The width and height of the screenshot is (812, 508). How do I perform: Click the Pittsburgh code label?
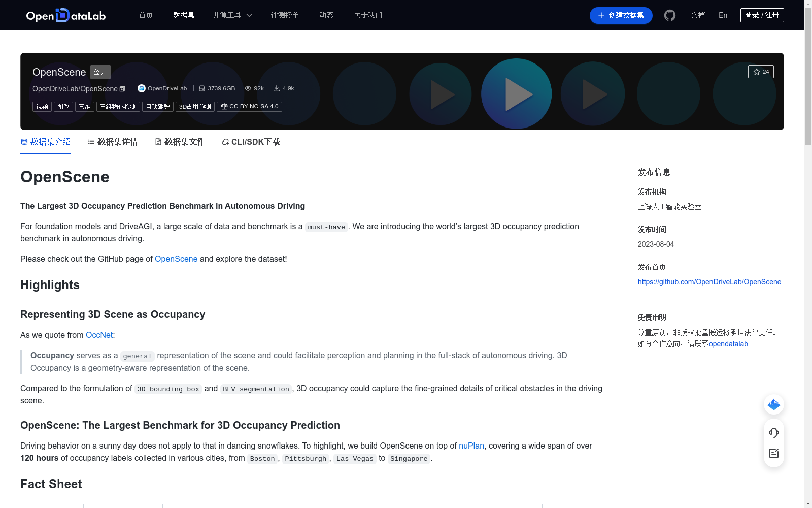(306, 459)
